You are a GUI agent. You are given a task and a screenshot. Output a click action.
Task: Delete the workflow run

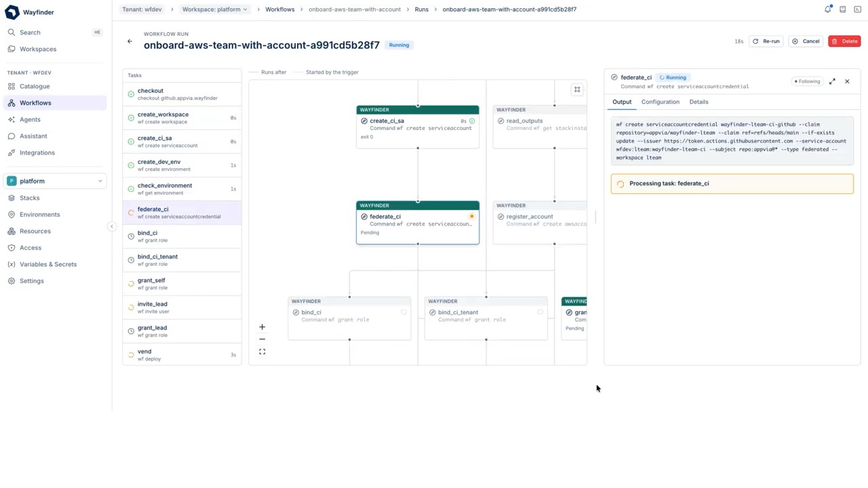[x=844, y=41]
